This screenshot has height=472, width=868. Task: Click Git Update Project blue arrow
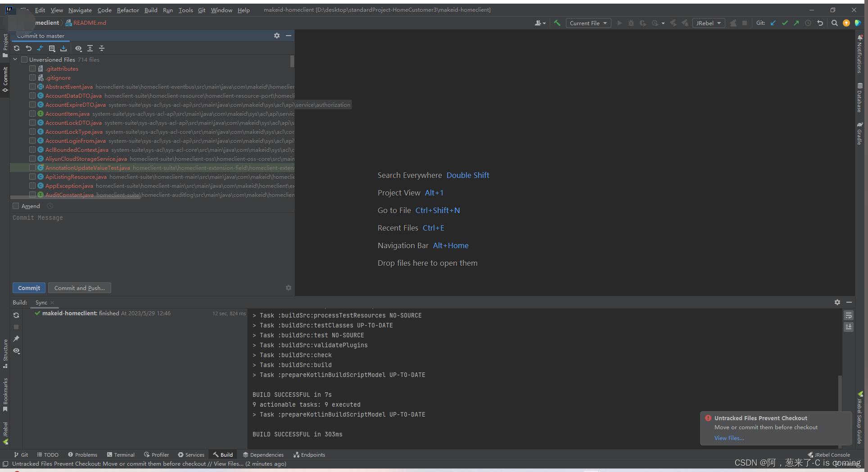pyautogui.click(x=773, y=23)
